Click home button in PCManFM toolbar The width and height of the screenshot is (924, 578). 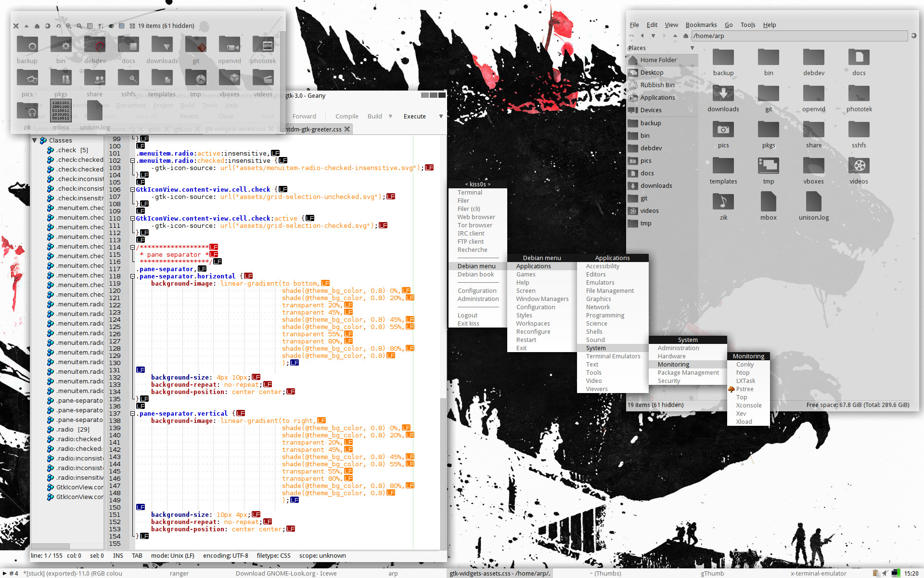click(x=686, y=36)
